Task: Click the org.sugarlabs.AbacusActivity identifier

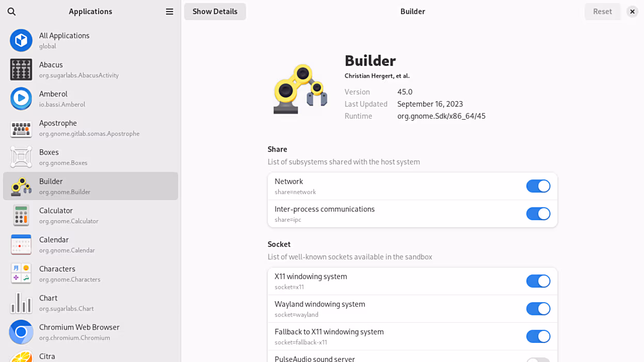Action: point(79,75)
